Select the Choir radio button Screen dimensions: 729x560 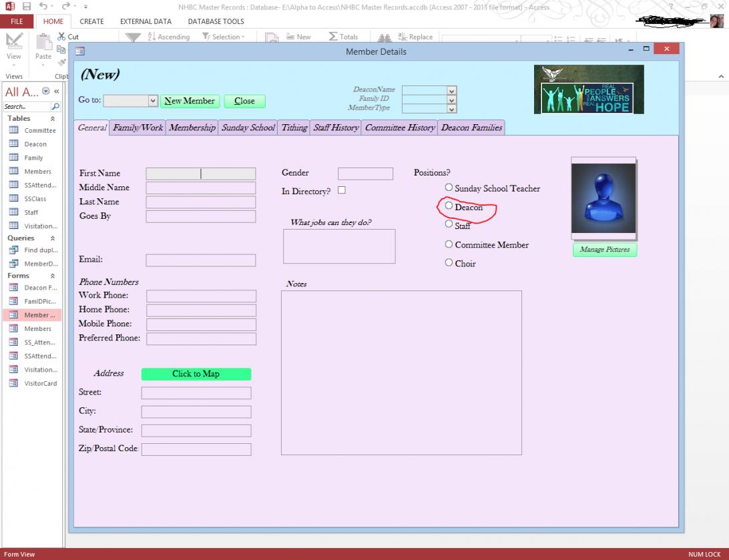(x=449, y=262)
